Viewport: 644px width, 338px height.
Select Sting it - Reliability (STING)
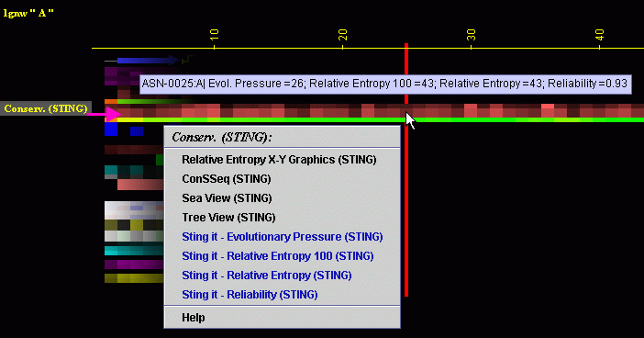tap(250, 295)
